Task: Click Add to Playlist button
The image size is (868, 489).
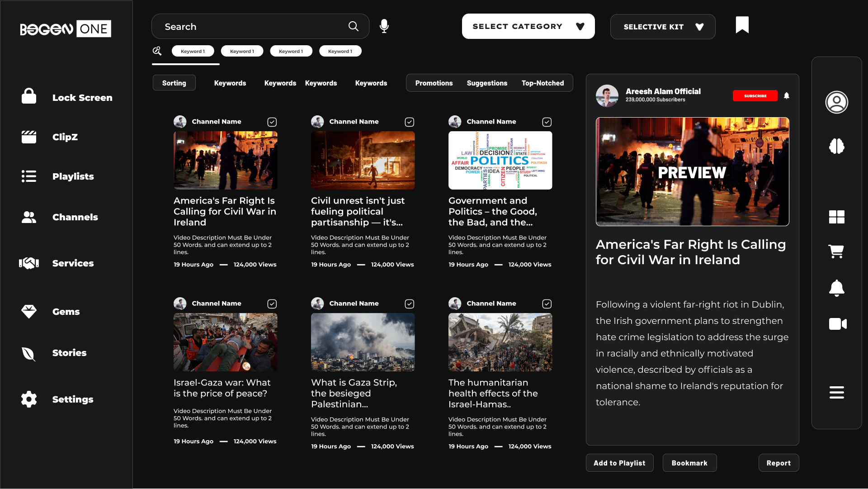Action: [x=619, y=463]
